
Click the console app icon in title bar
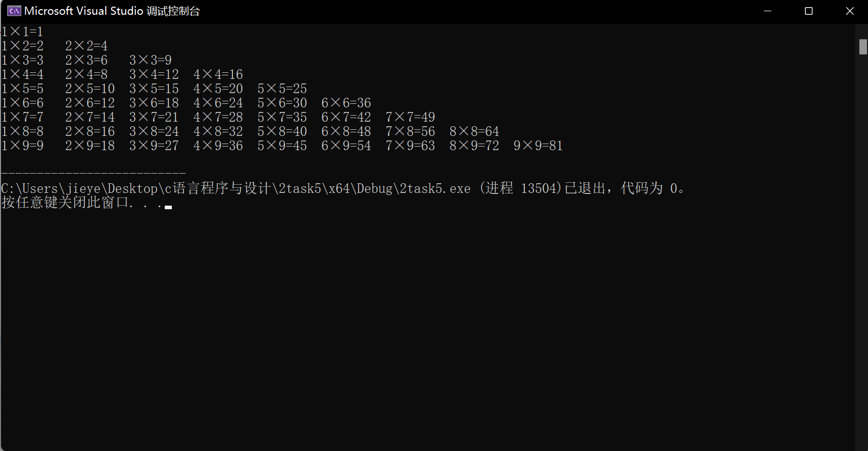coord(14,11)
